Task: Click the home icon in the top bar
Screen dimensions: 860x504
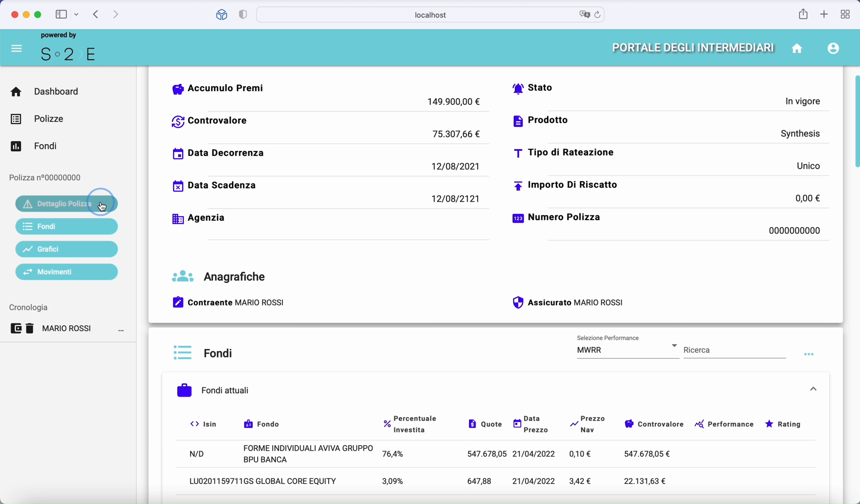Action: (797, 49)
